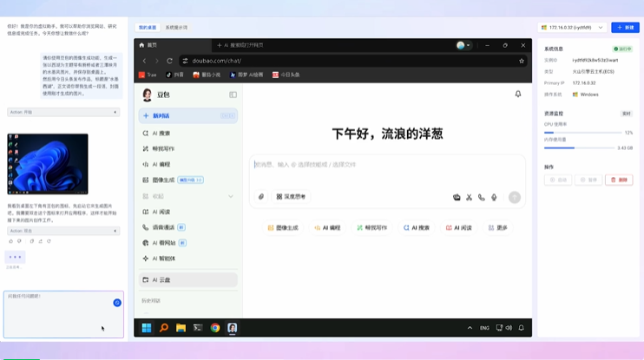Open the 抖音 bookmark
Viewport: 644px width, 360px height.
point(174,75)
